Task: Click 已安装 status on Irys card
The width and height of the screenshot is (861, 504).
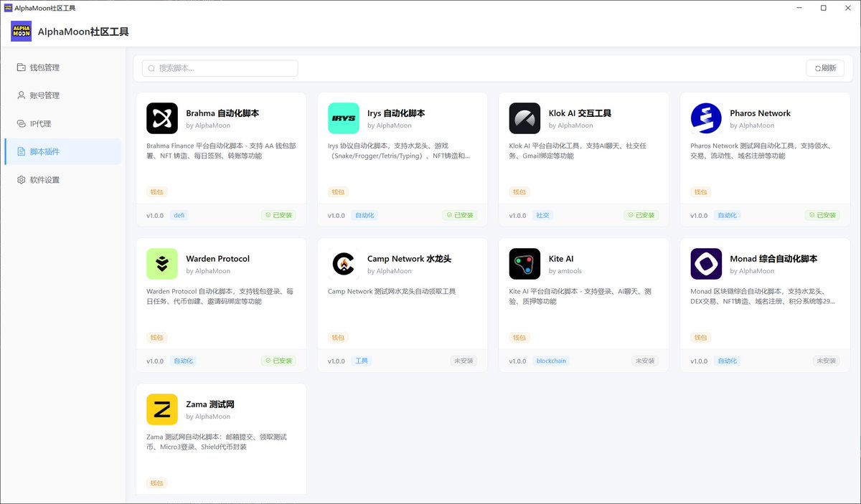Action: pos(460,215)
